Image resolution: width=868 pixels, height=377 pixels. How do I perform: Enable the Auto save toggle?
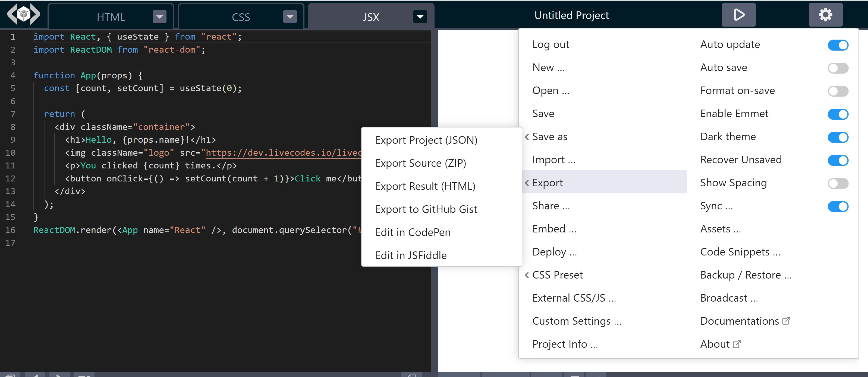838,68
